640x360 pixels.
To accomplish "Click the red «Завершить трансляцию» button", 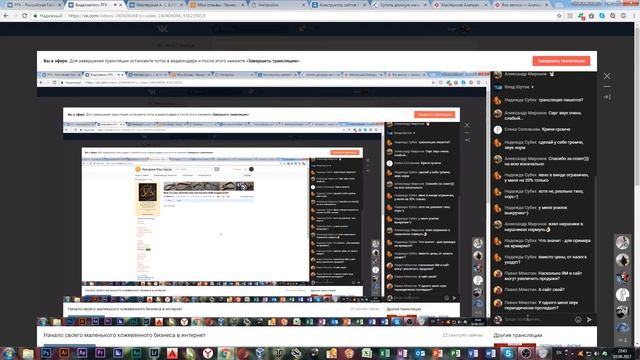I will [x=561, y=61].
